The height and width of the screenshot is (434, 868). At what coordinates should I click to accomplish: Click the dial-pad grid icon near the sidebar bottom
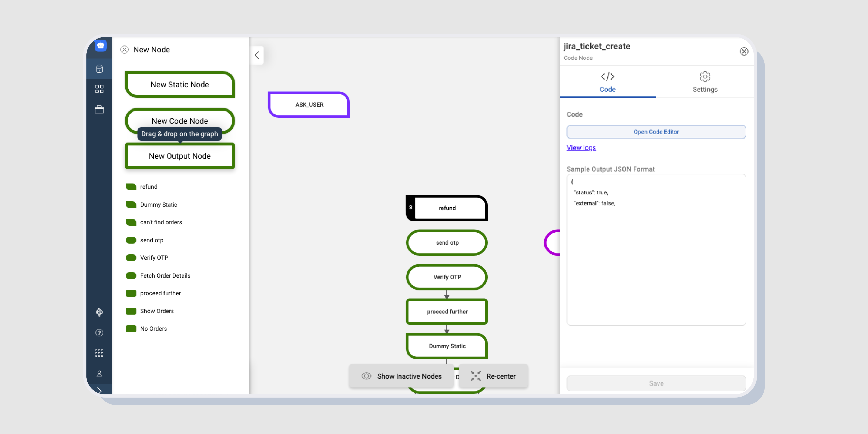(99, 353)
